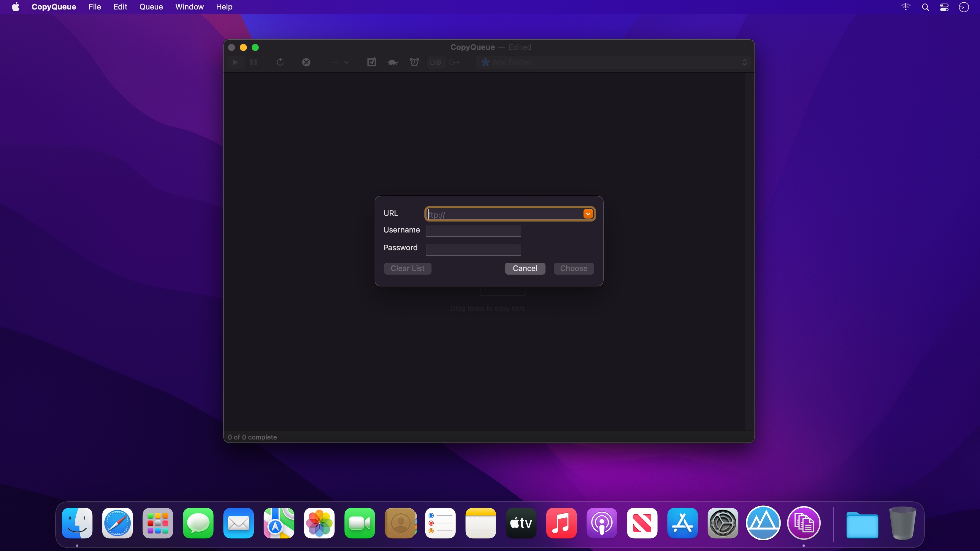Screen dimensions: 980x551
Task: Open Apple TV from the Dock
Action: click(x=521, y=523)
